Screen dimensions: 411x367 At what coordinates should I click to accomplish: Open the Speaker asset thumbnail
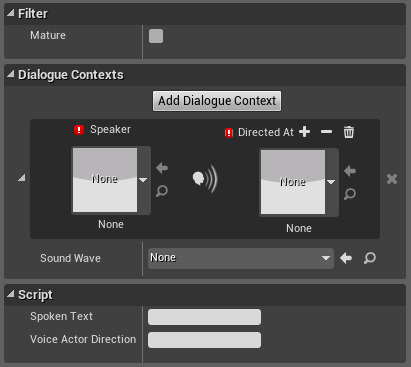[x=105, y=180]
